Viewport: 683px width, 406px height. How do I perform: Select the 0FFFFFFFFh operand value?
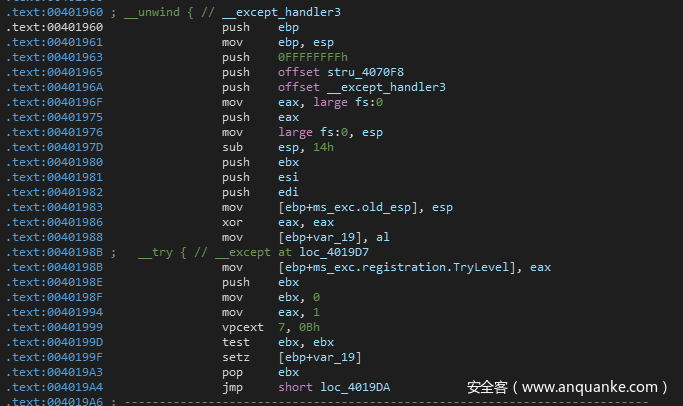315,57
